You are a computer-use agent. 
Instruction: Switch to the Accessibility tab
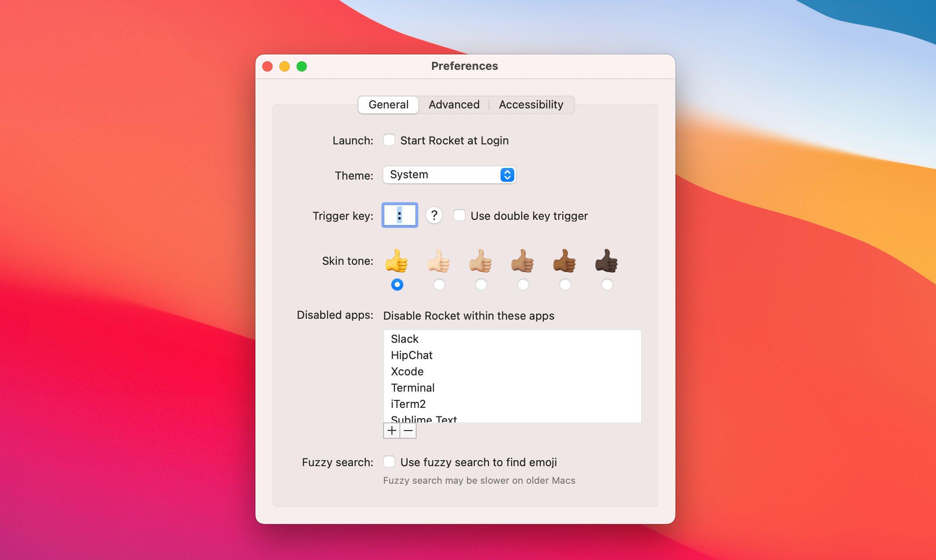pyautogui.click(x=531, y=104)
